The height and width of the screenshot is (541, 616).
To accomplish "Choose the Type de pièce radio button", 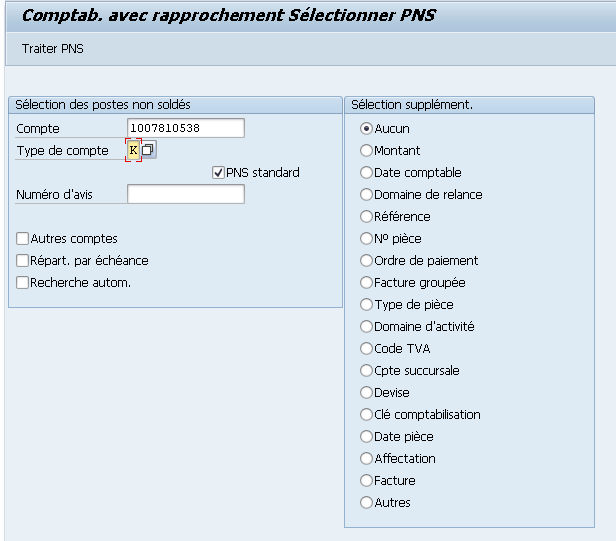I will click(366, 304).
